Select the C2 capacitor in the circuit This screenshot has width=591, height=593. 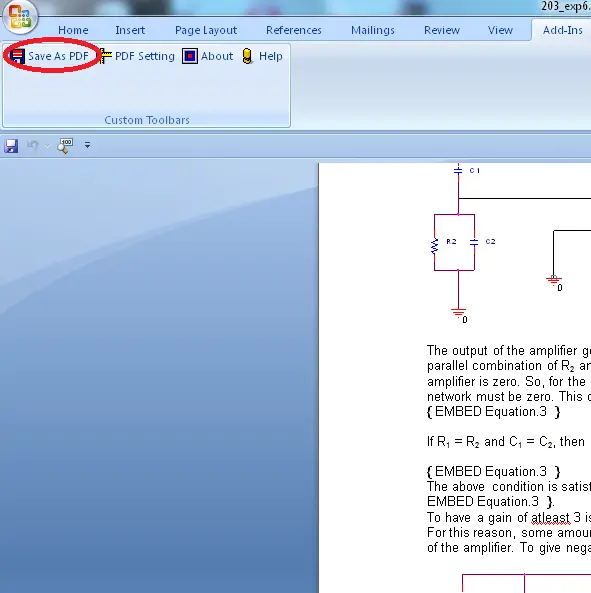coord(474,242)
